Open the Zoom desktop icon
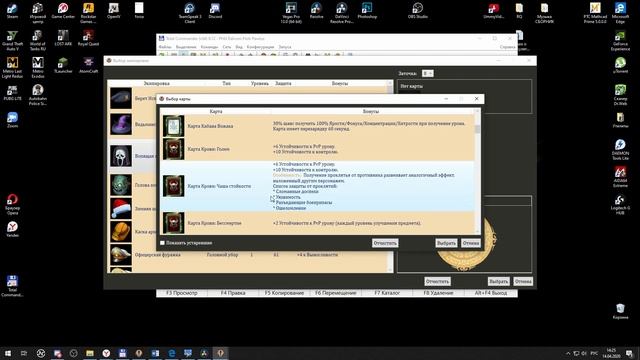The image size is (640, 360). (12, 120)
